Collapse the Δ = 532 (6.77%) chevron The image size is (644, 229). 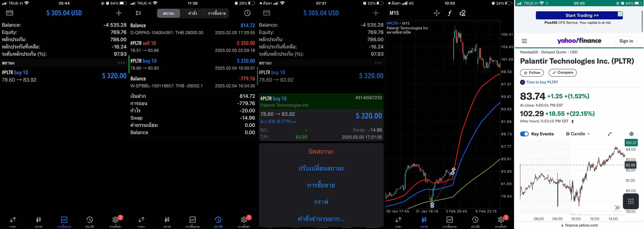coord(294,122)
